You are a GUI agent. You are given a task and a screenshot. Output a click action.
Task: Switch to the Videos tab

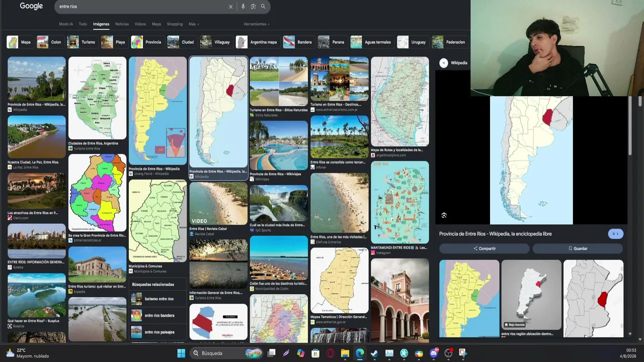pos(140,24)
